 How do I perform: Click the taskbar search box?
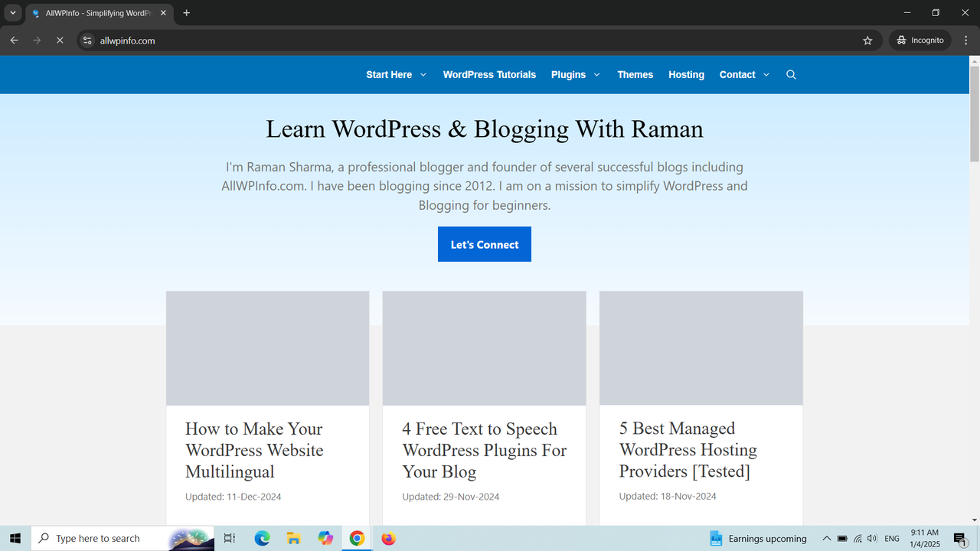pos(123,539)
